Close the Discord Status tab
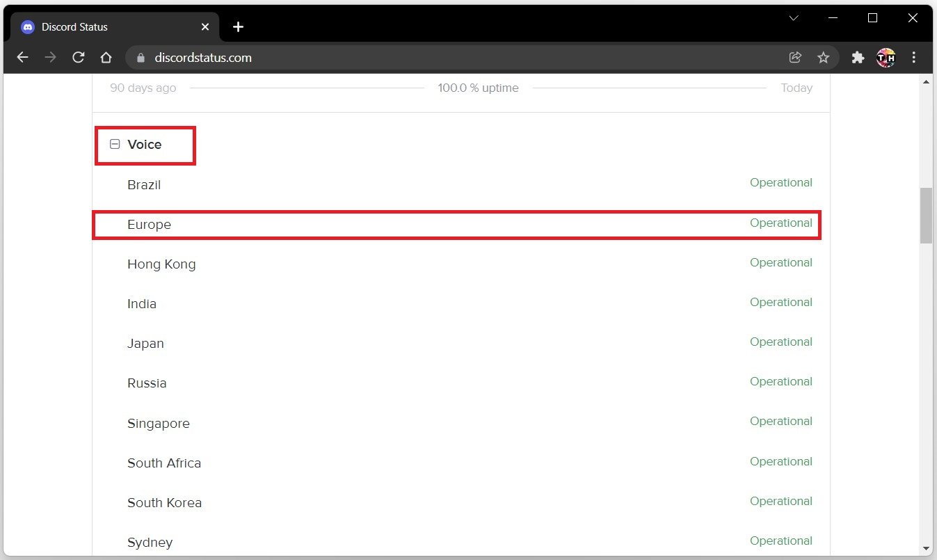Screen dimensions: 937x560 point(205,27)
